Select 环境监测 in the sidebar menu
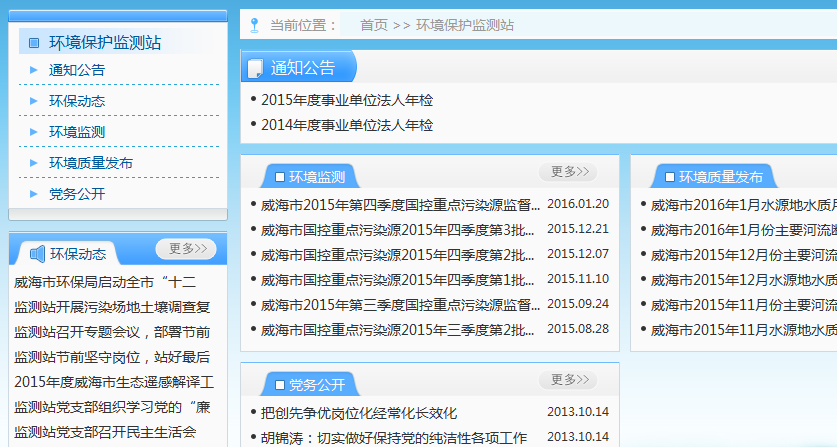The height and width of the screenshot is (447, 837). (77, 132)
